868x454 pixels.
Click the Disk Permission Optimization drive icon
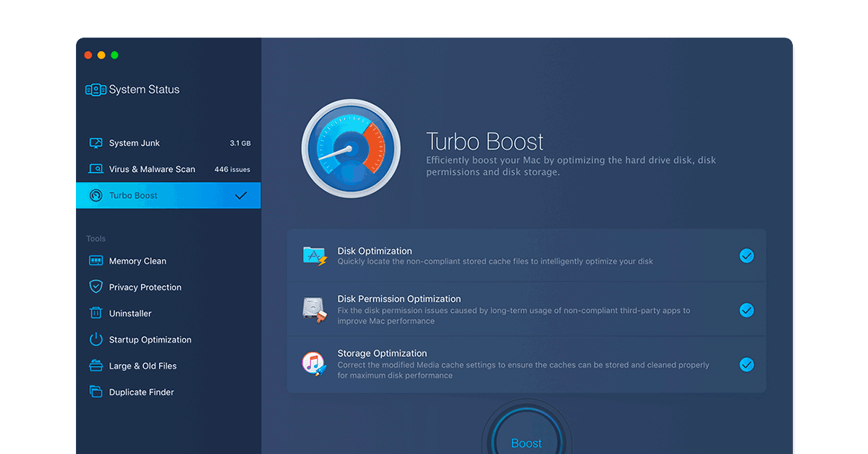point(315,309)
